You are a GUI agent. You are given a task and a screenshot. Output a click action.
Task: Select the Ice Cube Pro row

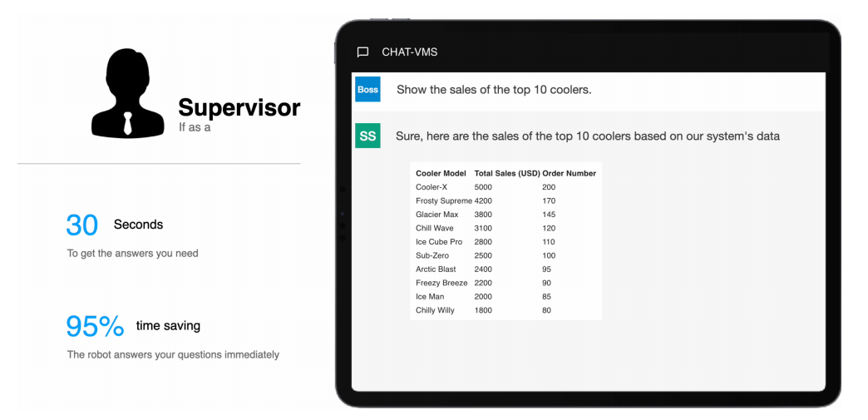(x=506, y=241)
